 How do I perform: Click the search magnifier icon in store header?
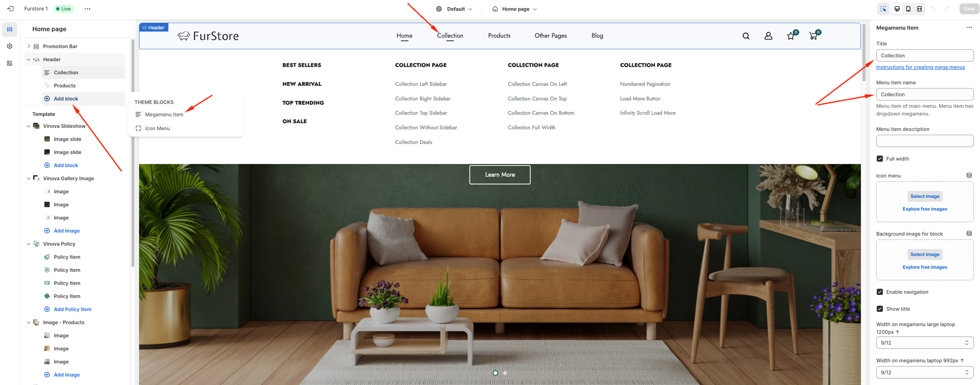[746, 36]
